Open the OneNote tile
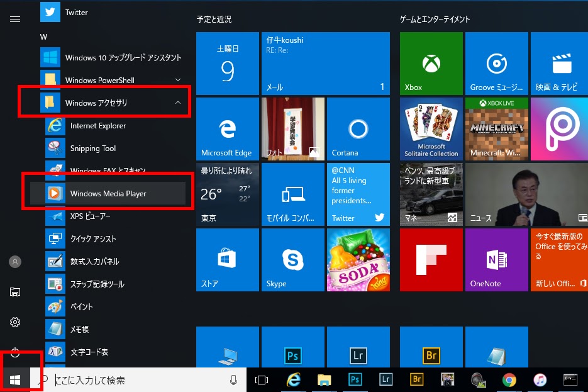The width and height of the screenshot is (588, 392). click(x=497, y=260)
